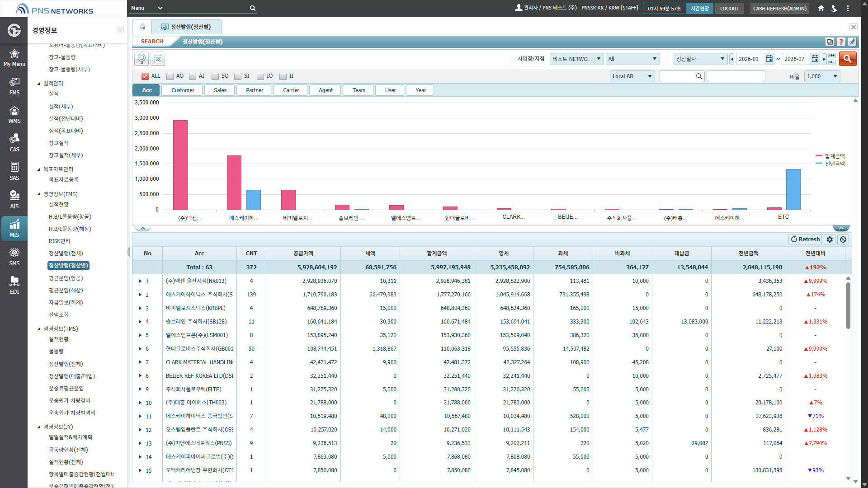Open the AIS module icon
Screen dimensions: 868x488
pos(14,200)
